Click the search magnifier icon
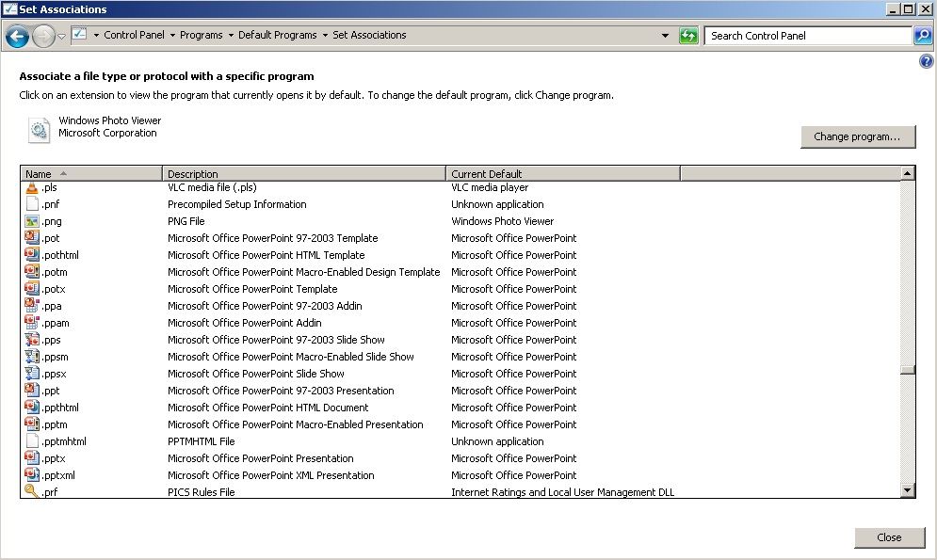The width and height of the screenshot is (937, 560). point(923,35)
